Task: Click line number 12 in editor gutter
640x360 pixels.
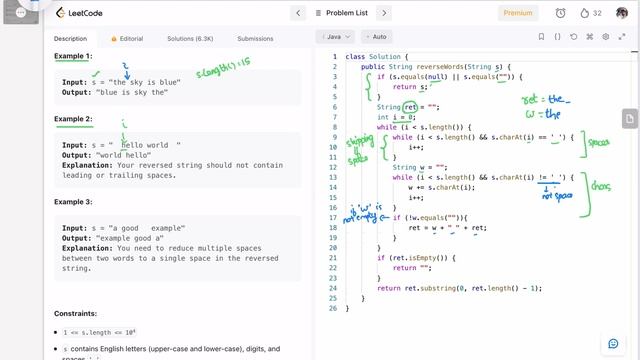Action: click(333, 167)
